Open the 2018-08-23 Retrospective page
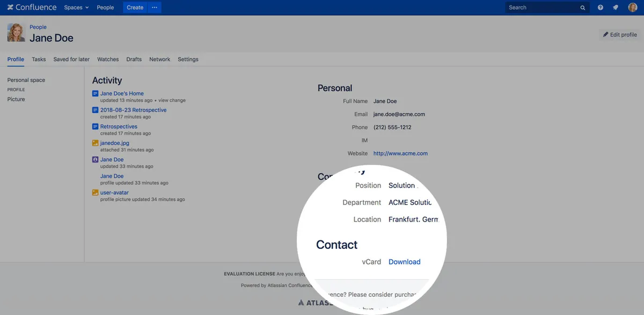Screen dimensions: 644x315 [134, 110]
